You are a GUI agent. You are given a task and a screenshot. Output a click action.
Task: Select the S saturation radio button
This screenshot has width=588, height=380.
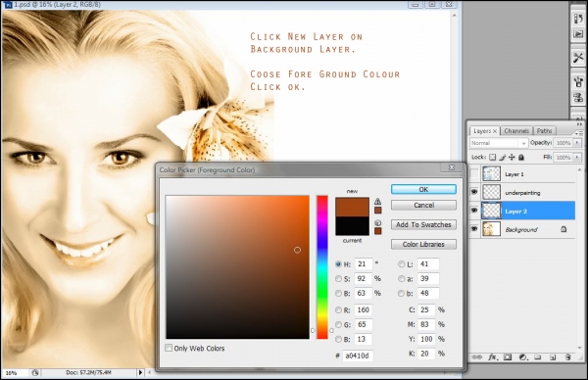point(338,279)
